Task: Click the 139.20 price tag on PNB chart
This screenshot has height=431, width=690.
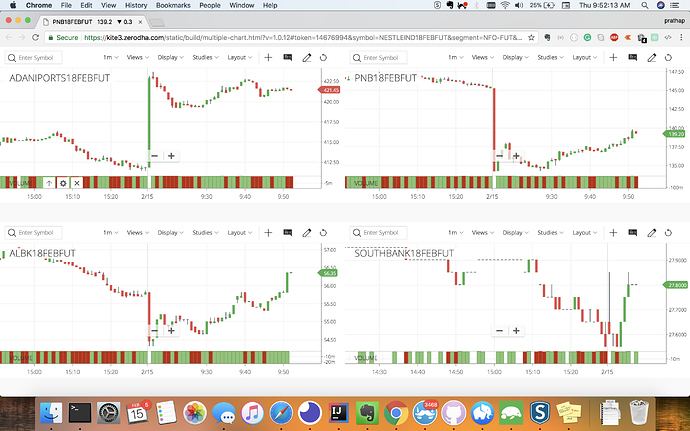Action: tap(674, 134)
